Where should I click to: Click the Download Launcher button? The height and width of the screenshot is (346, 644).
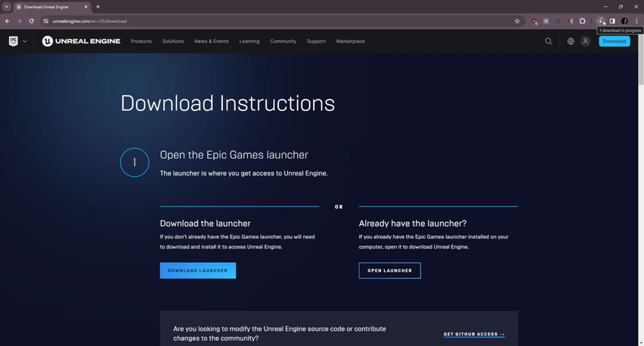(198, 270)
